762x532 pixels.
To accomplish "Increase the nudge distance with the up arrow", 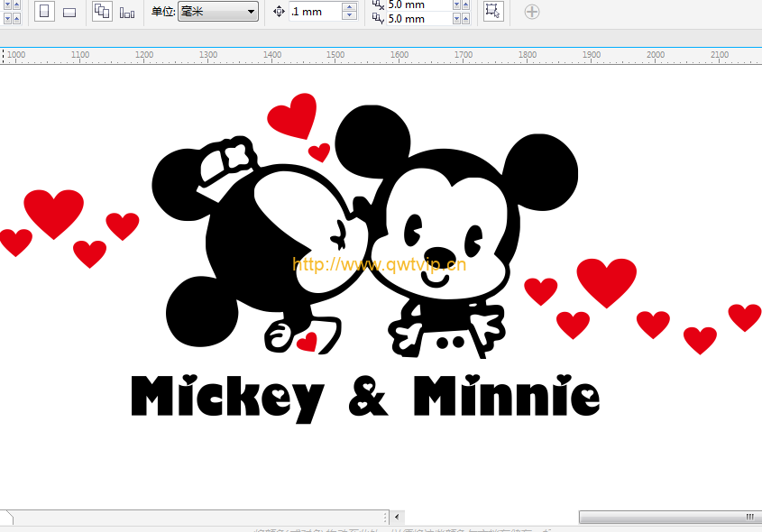I will coord(349,7).
